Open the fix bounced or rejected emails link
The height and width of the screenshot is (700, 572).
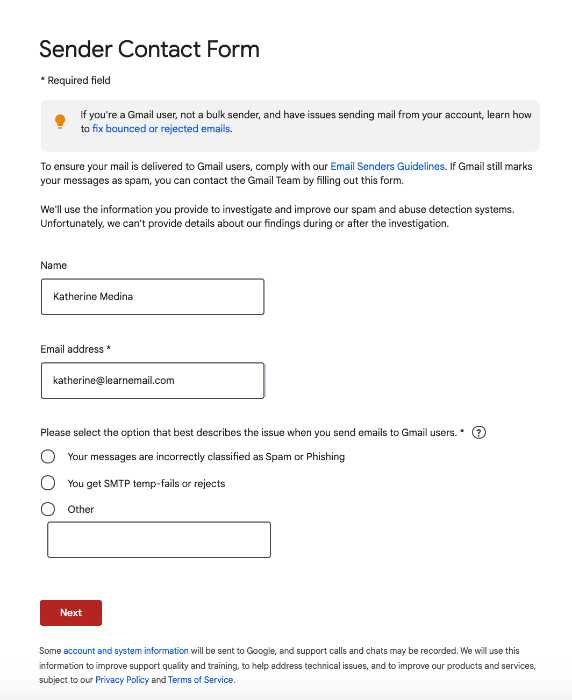pos(161,129)
